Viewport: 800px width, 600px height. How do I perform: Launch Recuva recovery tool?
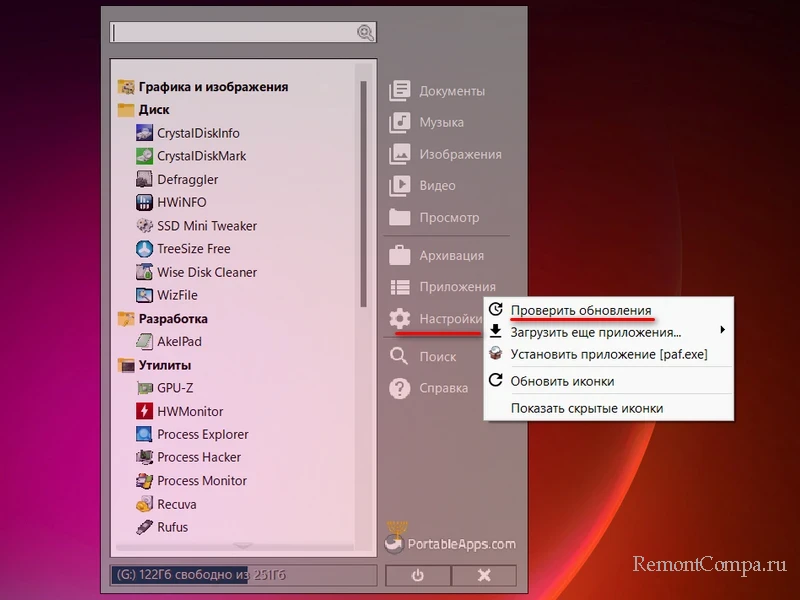point(176,504)
